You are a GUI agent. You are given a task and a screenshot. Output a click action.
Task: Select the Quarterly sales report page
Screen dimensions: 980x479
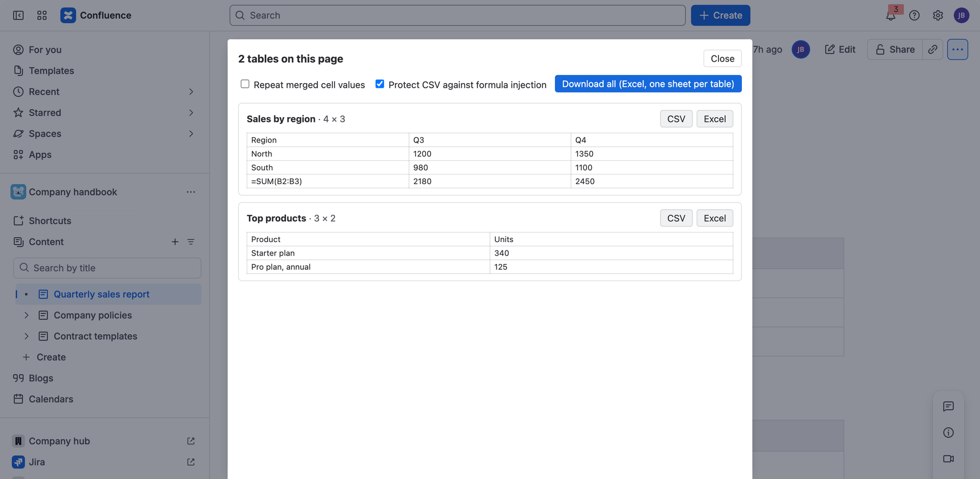[108, 294]
